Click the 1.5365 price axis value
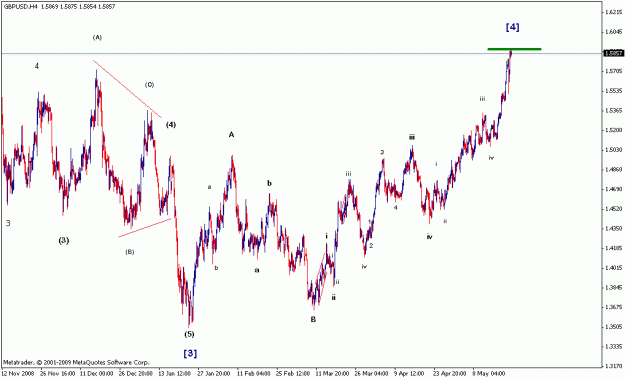 click(x=614, y=110)
